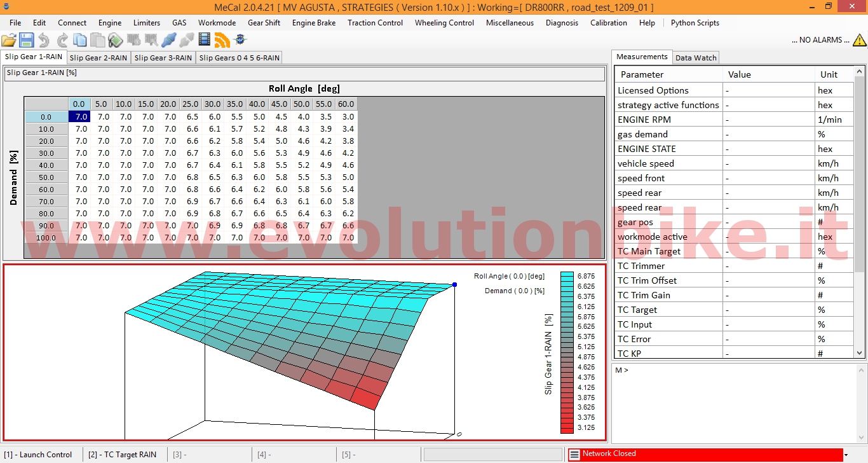Image resolution: width=868 pixels, height=463 pixels.
Task: Switch to the Data Watch tab
Action: (x=696, y=58)
